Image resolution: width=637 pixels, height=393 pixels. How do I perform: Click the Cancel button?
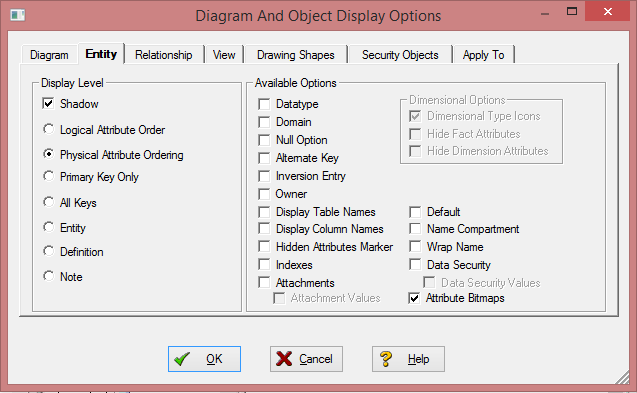click(x=306, y=359)
